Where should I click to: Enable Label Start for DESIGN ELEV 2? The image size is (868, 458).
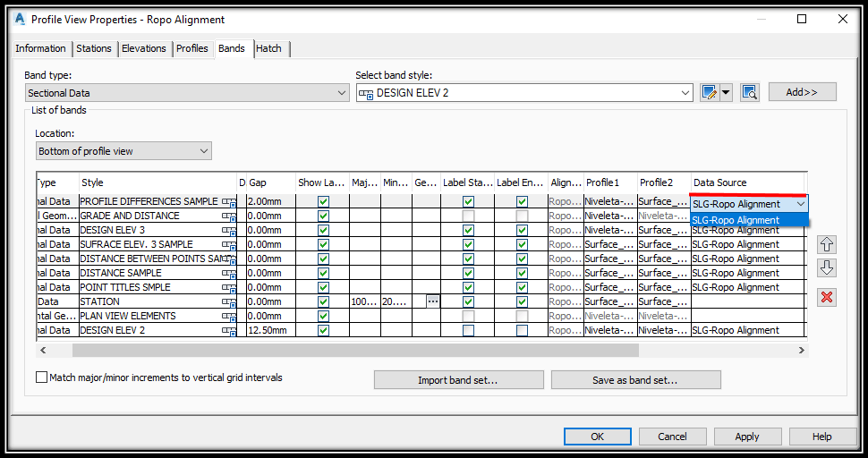point(468,331)
